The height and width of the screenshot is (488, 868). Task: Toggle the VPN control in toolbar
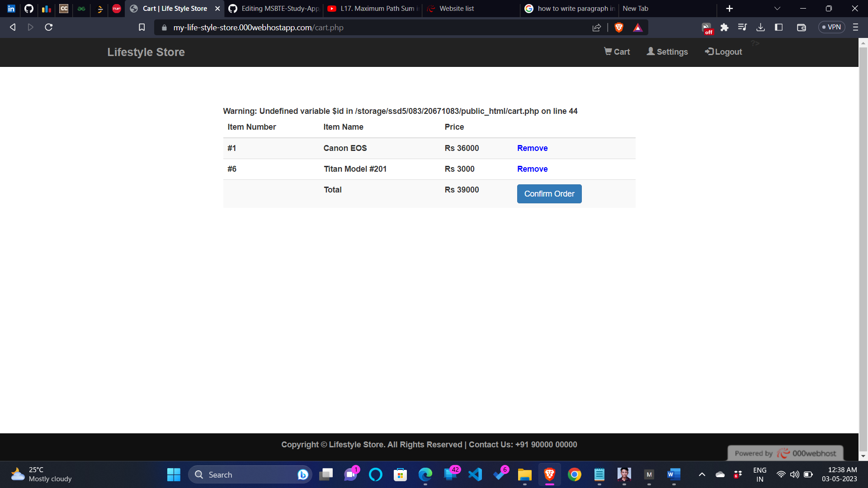[831, 27]
